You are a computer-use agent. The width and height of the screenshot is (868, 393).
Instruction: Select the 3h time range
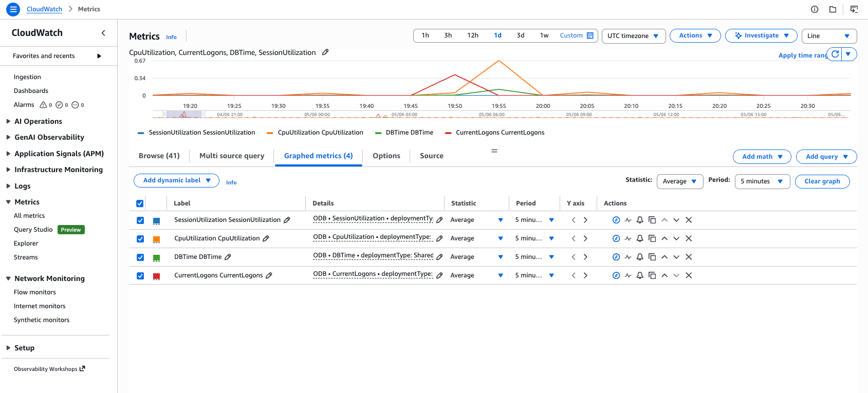click(448, 35)
